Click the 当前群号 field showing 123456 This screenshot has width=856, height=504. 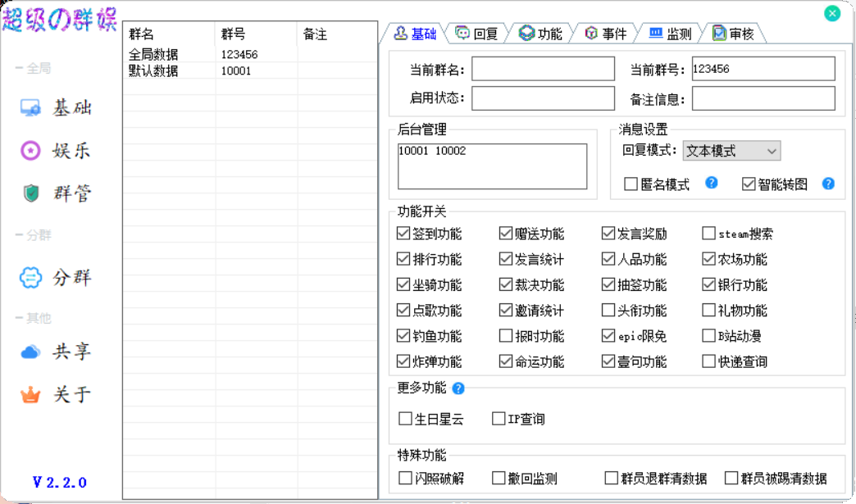click(763, 70)
